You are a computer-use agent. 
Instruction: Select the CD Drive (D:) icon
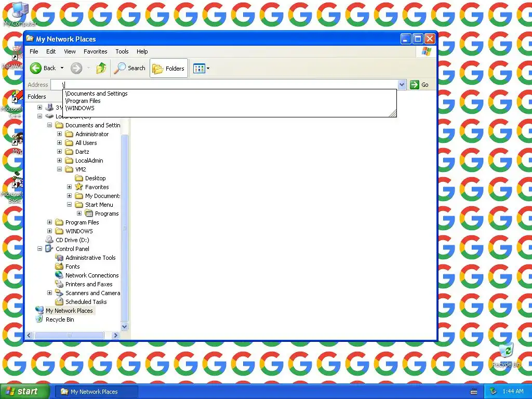click(x=49, y=240)
